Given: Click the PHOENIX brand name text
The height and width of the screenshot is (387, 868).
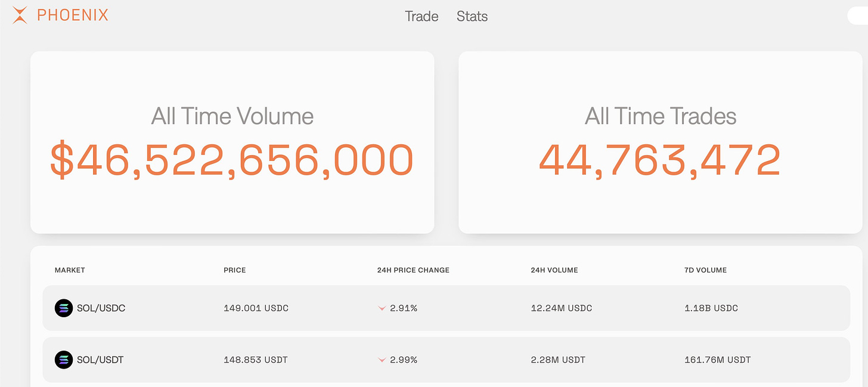Looking at the screenshot, I should click(73, 16).
